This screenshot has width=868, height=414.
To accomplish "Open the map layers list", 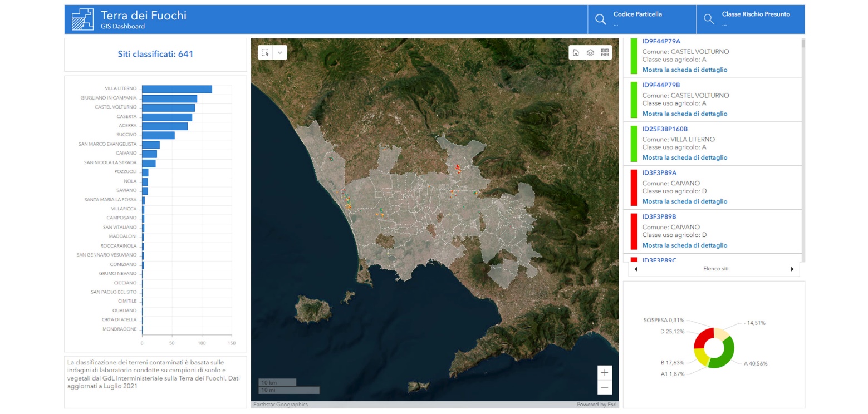I will click(x=590, y=52).
